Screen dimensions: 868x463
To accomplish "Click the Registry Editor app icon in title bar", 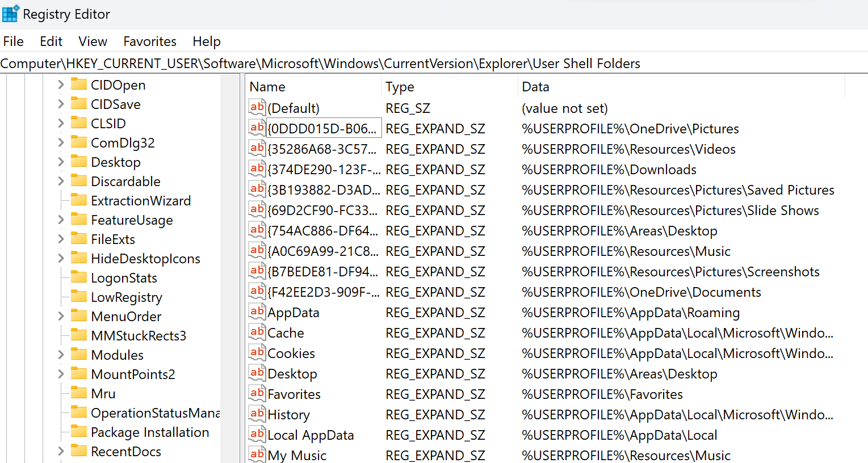I will pos(10,14).
